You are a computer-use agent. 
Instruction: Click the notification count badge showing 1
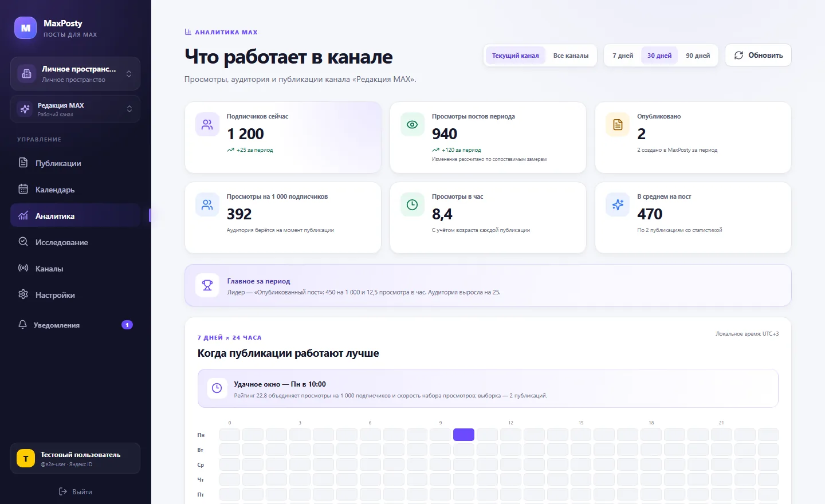(127, 325)
